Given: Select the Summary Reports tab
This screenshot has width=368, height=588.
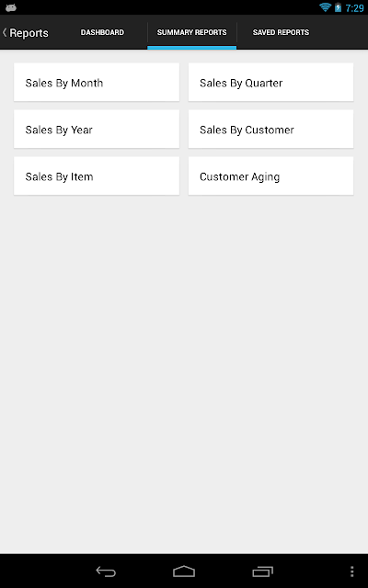Looking at the screenshot, I should point(192,32).
